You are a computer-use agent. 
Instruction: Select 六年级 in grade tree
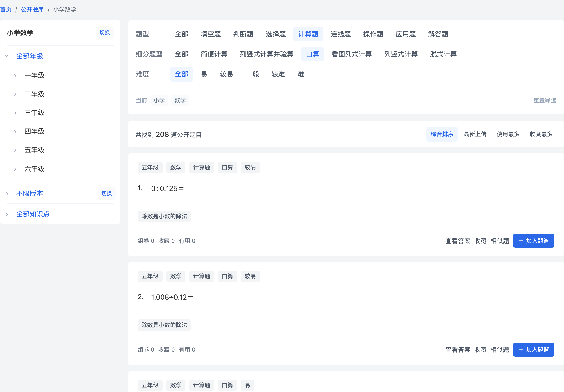pyautogui.click(x=34, y=169)
